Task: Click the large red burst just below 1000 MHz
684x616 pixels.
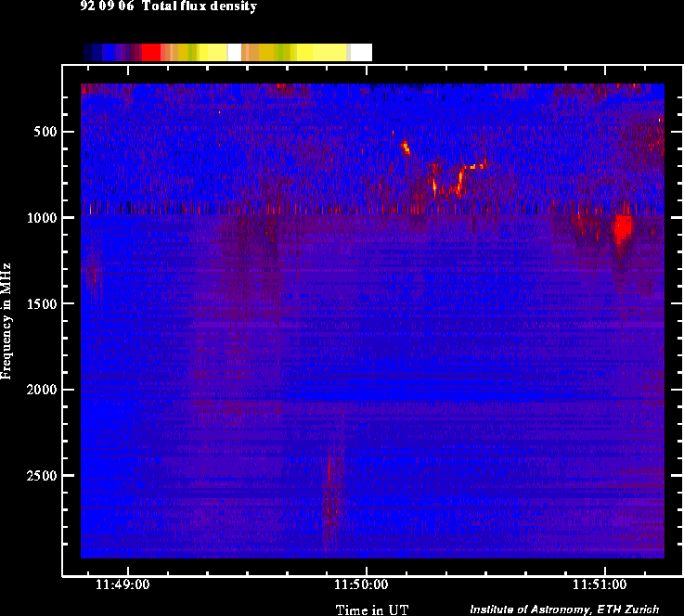Action: pyautogui.click(x=623, y=229)
